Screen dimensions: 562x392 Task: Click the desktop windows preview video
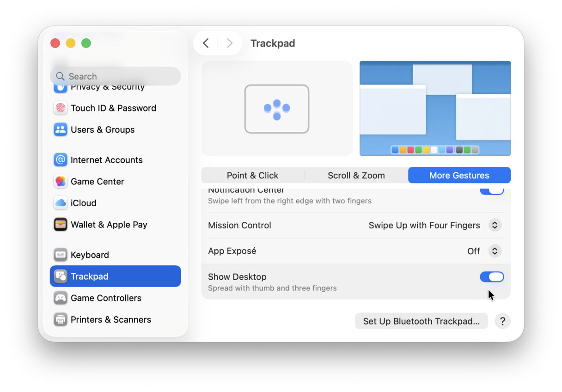pyautogui.click(x=435, y=108)
